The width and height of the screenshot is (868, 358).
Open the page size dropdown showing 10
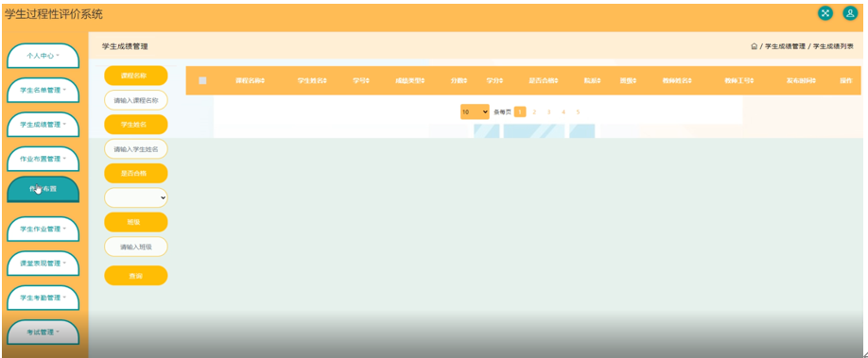point(475,111)
